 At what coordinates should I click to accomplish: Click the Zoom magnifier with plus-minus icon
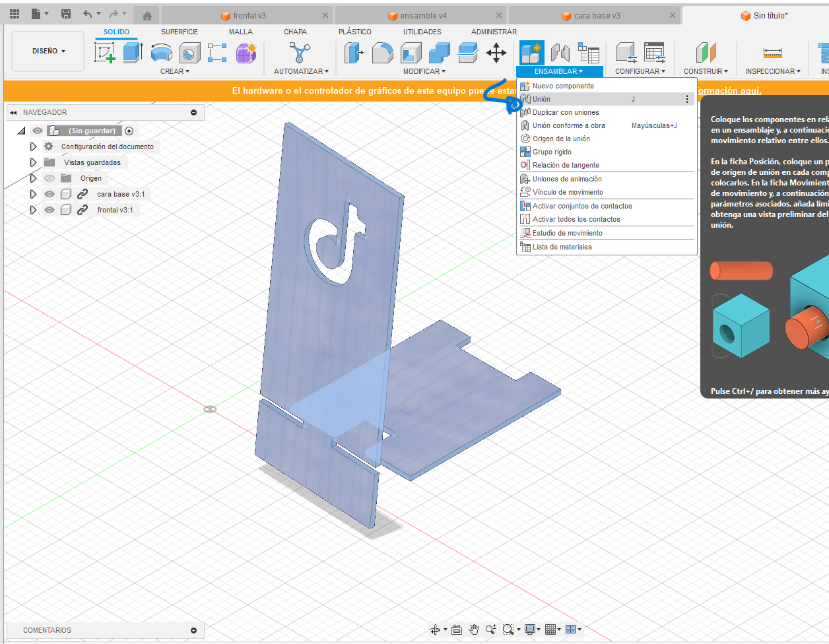click(x=490, y=629)
